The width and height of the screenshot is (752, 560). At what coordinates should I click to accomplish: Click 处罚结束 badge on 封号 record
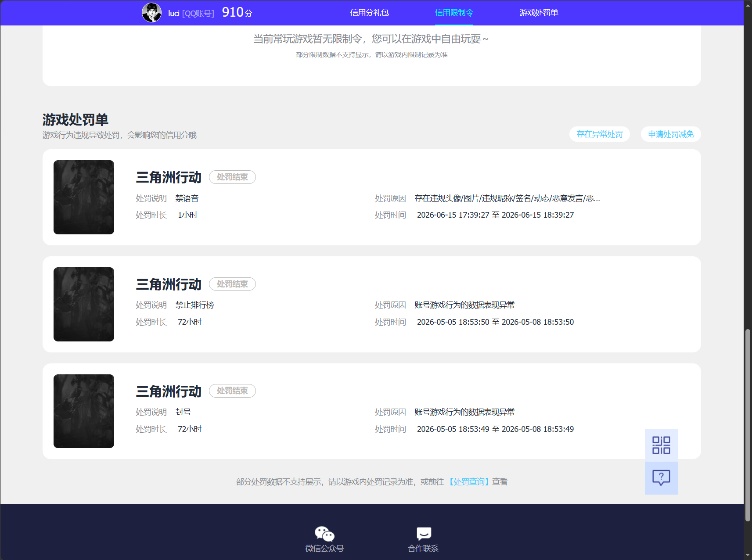(232, 391)
